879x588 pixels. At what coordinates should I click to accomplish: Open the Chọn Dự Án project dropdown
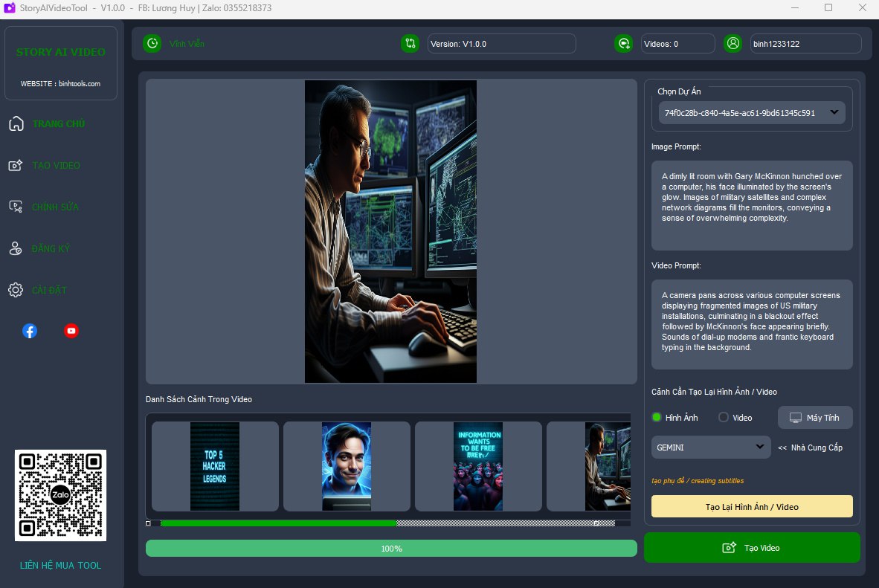(x=752, y=113)
